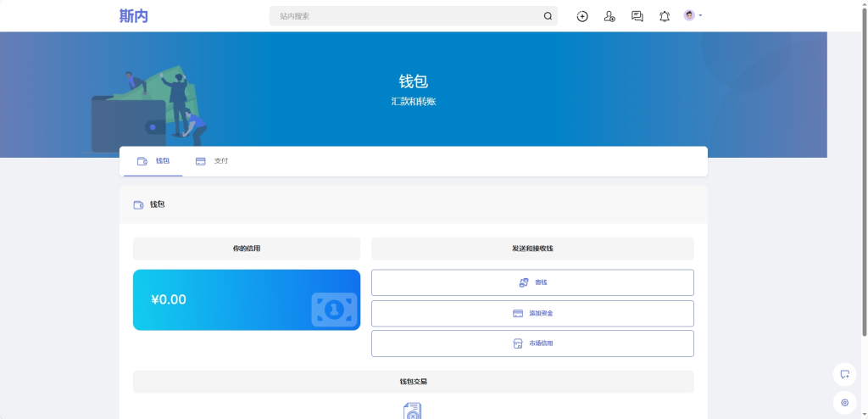868x419 pixels.
Task: Switch to the 钱包 tab
Action: (153, 161)
